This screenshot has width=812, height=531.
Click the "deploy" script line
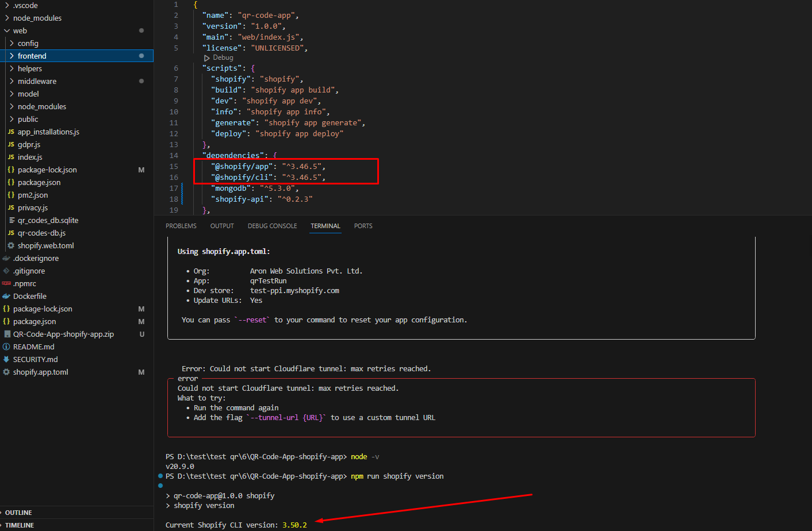(x=277, y=133)
